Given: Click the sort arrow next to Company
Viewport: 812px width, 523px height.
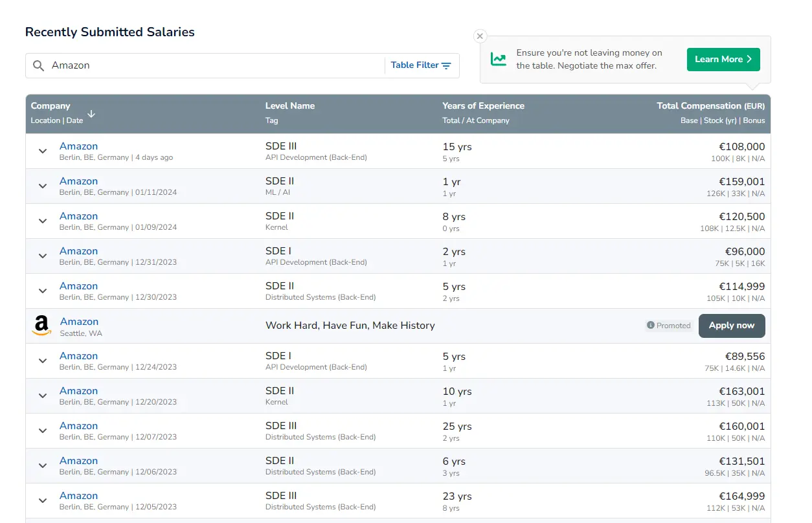Looking at the screenshot, I should [x=91, y=113].
